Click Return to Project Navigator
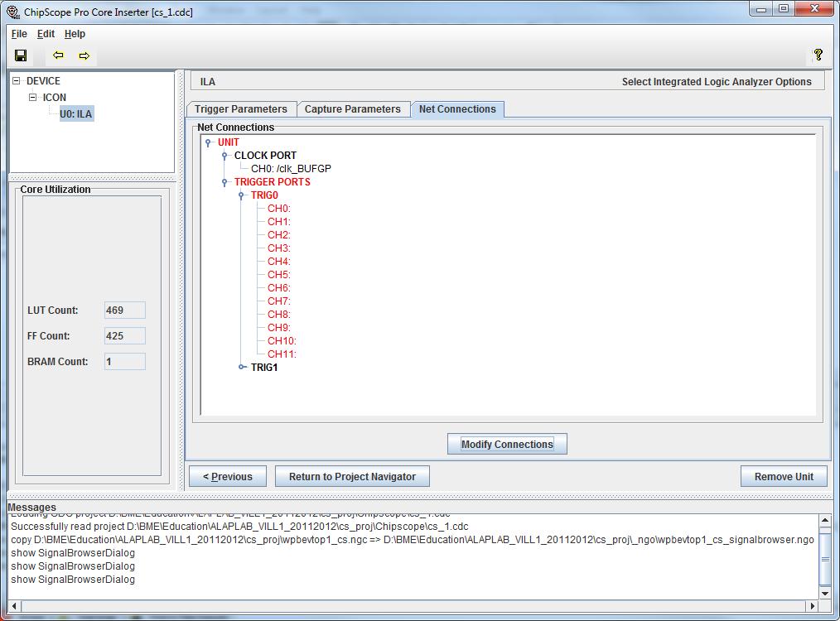The height and width of the screenshot is (621, 840). pyautogui.click(x=352, y=476)
